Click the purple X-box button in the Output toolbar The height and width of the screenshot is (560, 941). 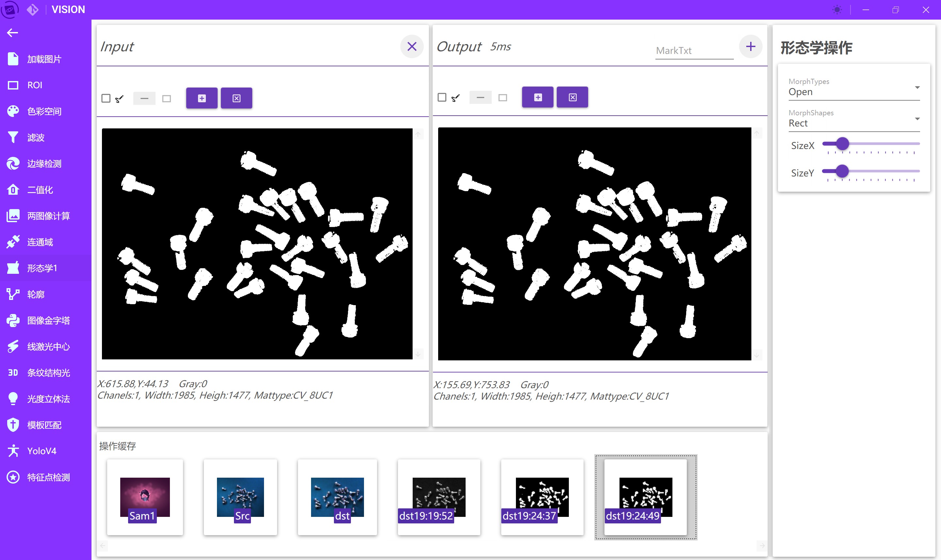pos(572,97)
